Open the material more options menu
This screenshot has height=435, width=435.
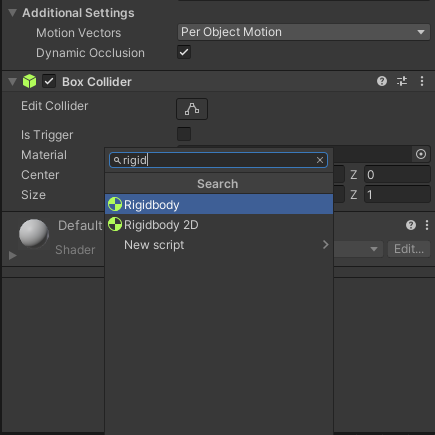[427, 225]
